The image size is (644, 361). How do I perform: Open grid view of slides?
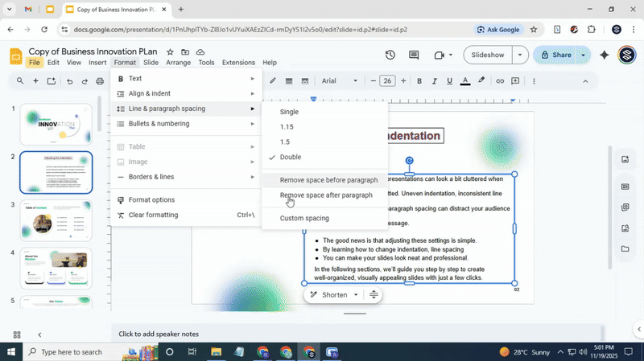pyautogui.click(x=17, y=334)
